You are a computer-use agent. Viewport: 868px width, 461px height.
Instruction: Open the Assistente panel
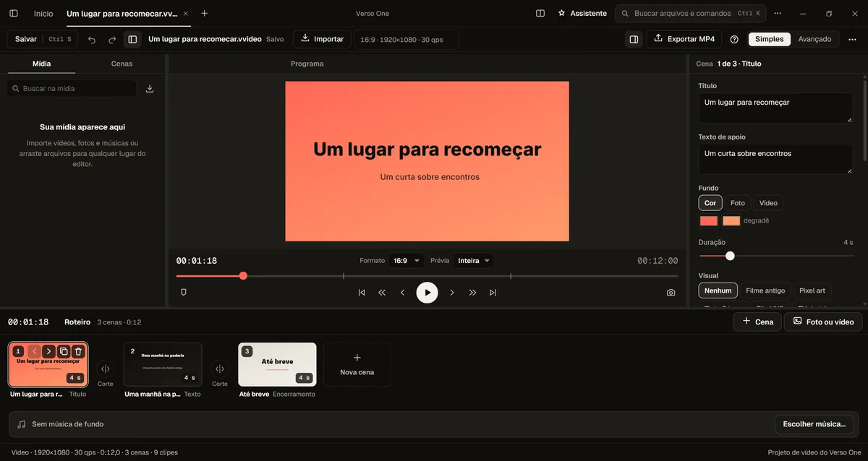point(582,13)
